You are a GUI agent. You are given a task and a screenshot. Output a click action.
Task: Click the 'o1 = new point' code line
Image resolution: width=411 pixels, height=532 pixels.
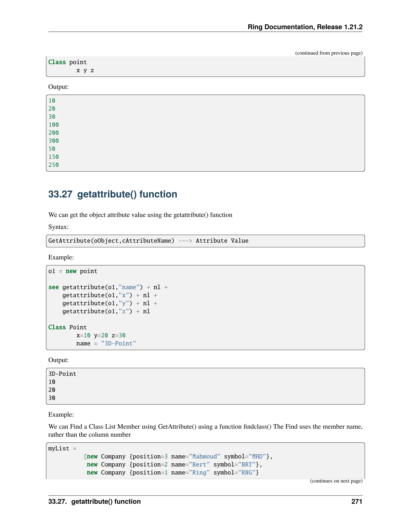tap(73, 271)
